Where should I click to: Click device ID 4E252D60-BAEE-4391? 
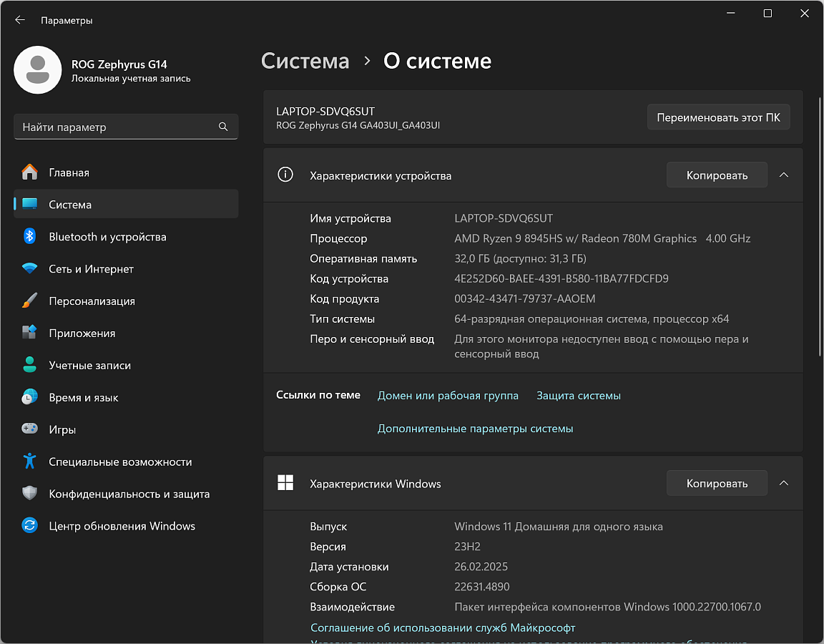coord(561,278)
